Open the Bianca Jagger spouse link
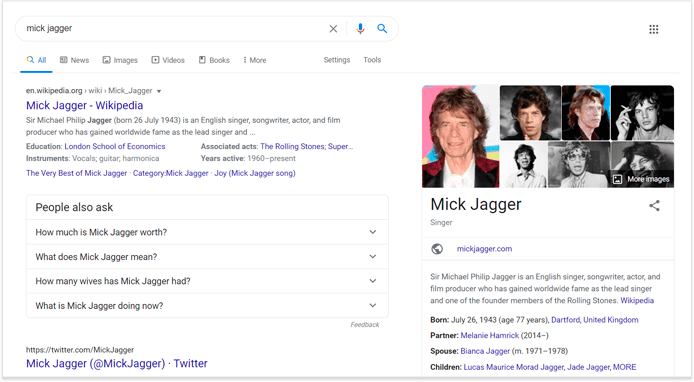694x382 pixels. [x=485, y=351]
